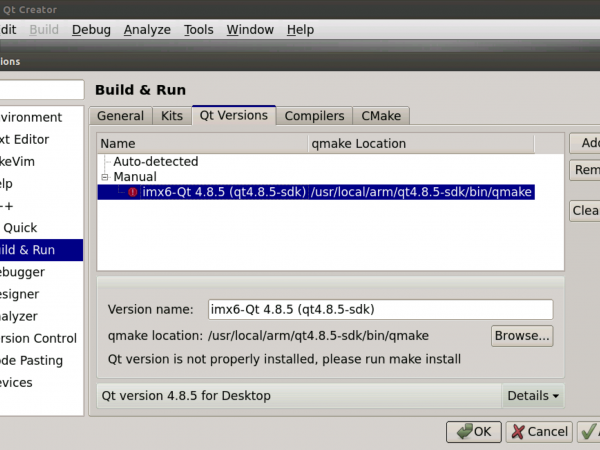Open the Window menu

tap(250, 30)
